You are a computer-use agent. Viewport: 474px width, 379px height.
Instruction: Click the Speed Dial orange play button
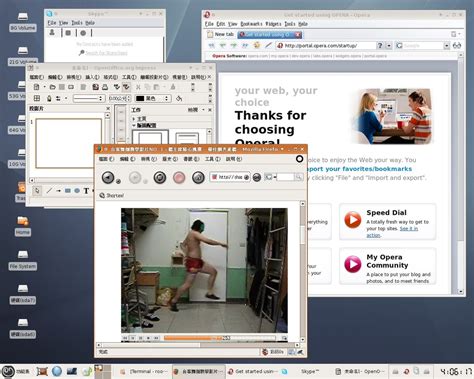(352, 220)
